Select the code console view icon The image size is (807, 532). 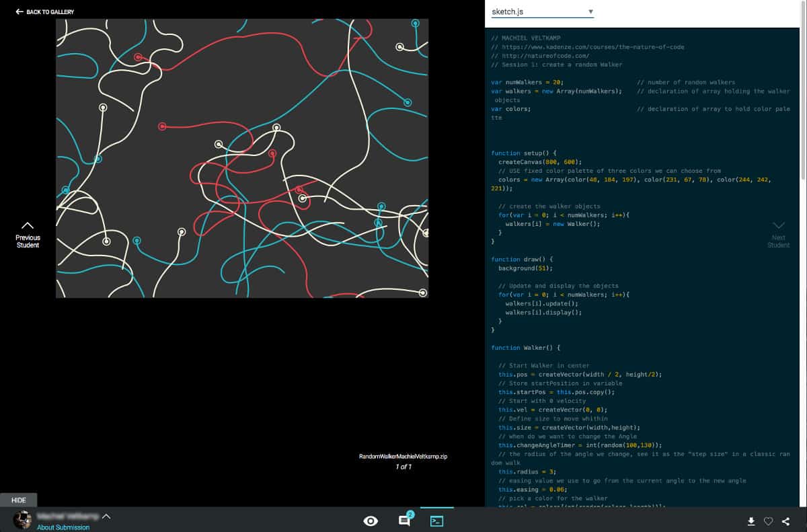pos(436,521)
